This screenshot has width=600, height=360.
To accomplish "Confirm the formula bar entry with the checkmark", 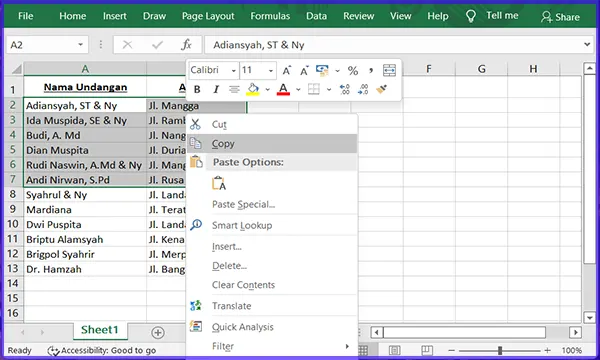I will (157, 45).
